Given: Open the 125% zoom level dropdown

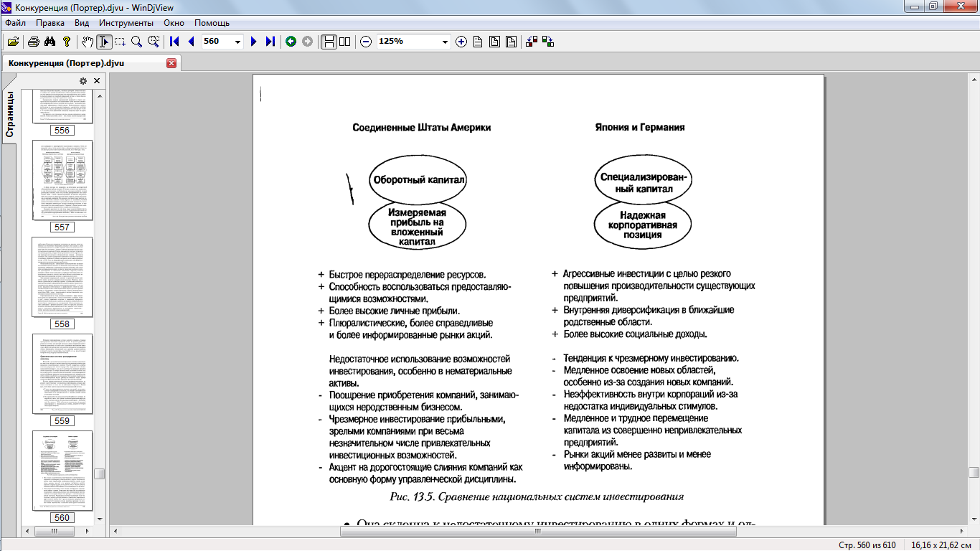Looking at the screenshot, I should click(445, 42).
